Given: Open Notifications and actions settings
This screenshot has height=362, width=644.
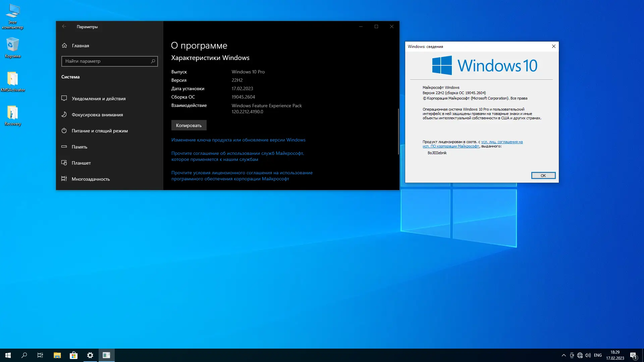Looking at the screenshot, I should coord(98,99).
